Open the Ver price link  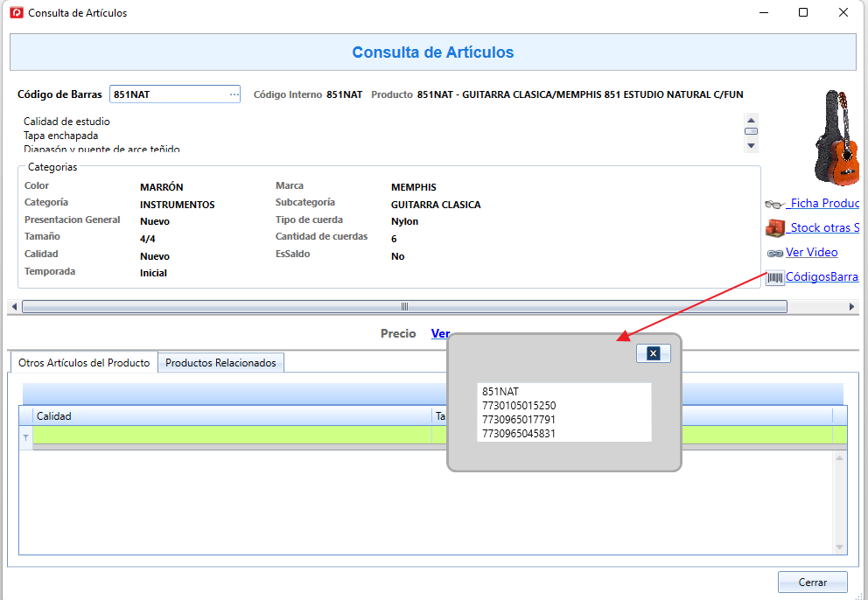[440, 333]
